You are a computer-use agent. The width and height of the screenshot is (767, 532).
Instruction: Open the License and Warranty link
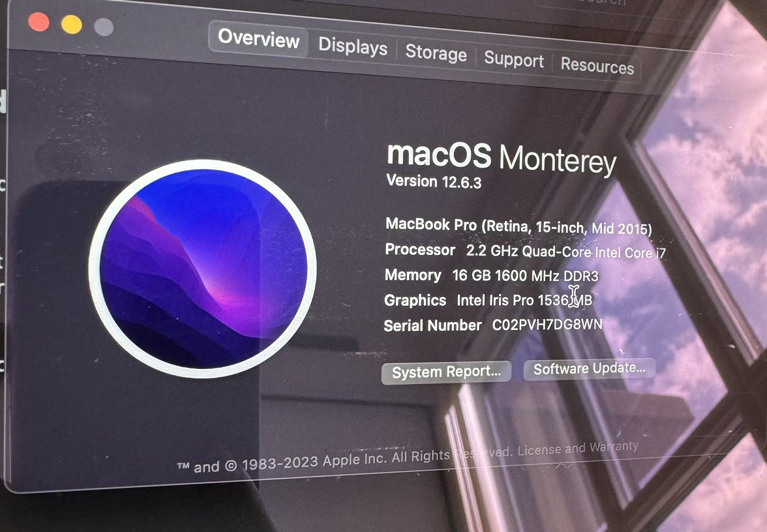point(578,448)
